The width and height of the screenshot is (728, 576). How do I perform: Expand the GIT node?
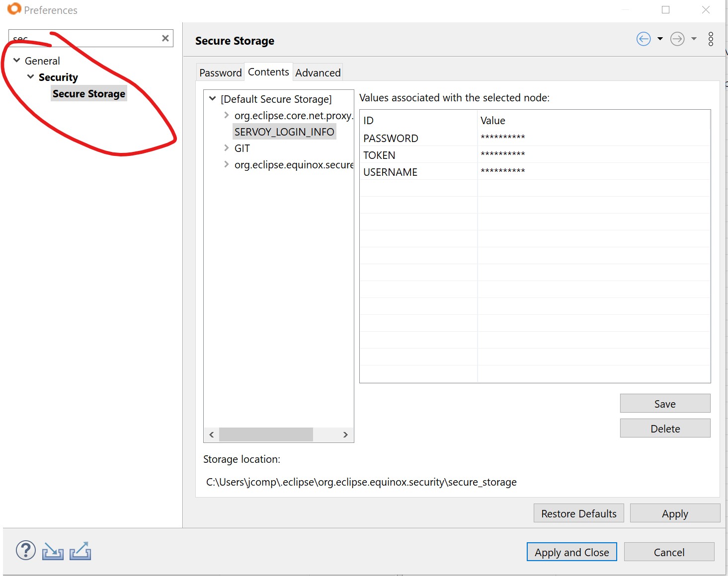(x=226, y=148)
